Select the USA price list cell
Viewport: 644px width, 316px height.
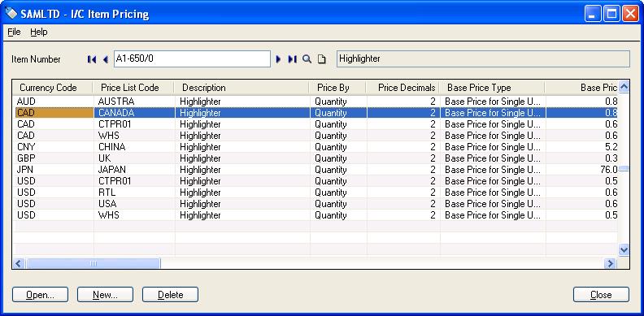point(135,204)
